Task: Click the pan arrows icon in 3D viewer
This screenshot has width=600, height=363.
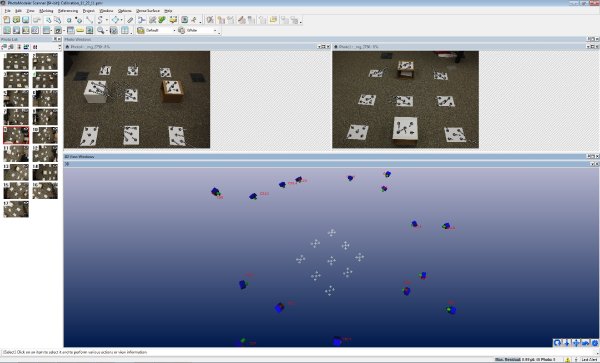Action: pos(576,343)
